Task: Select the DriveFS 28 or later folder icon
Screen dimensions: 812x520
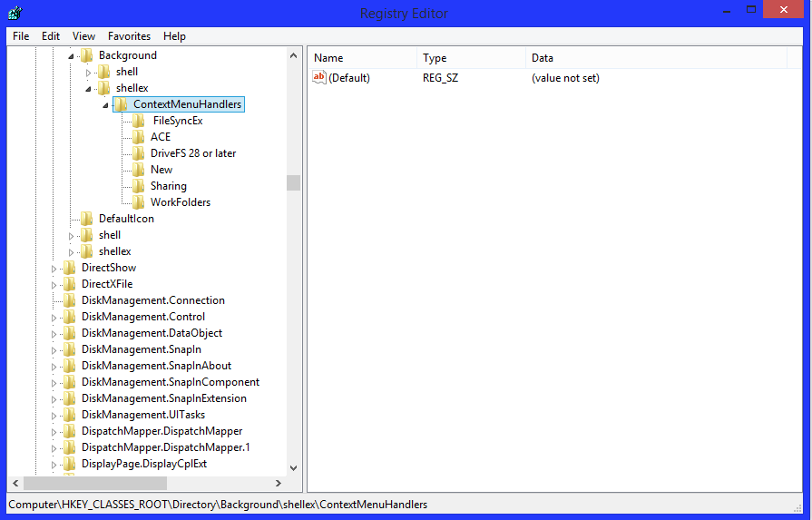Action: [x=138, y=153]
